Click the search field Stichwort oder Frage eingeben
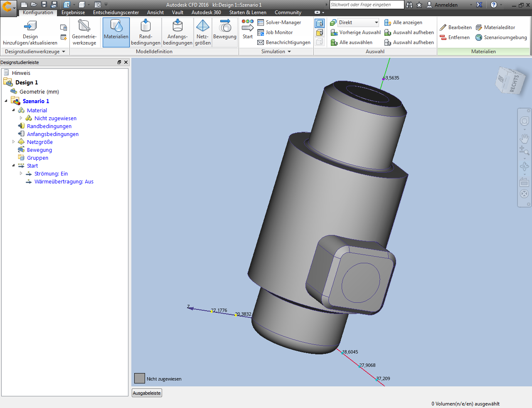The image size is (532, 408). 367,5
